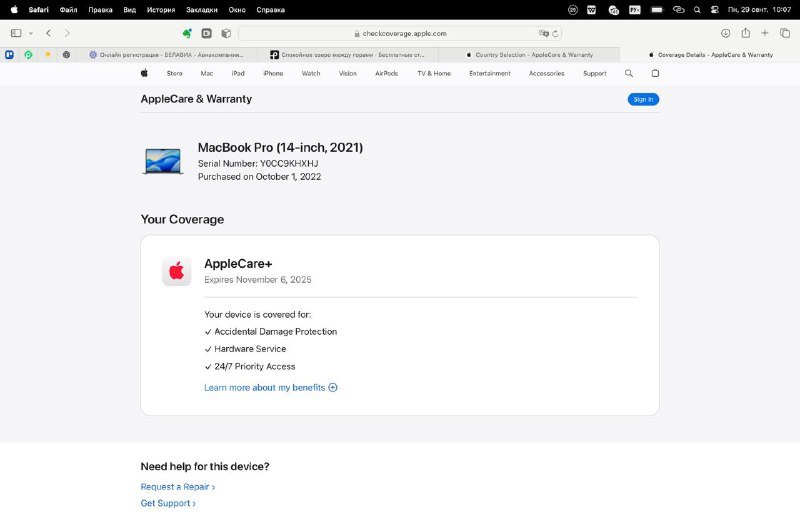Click the search icon in Apple navigation

tap(629, 73)
